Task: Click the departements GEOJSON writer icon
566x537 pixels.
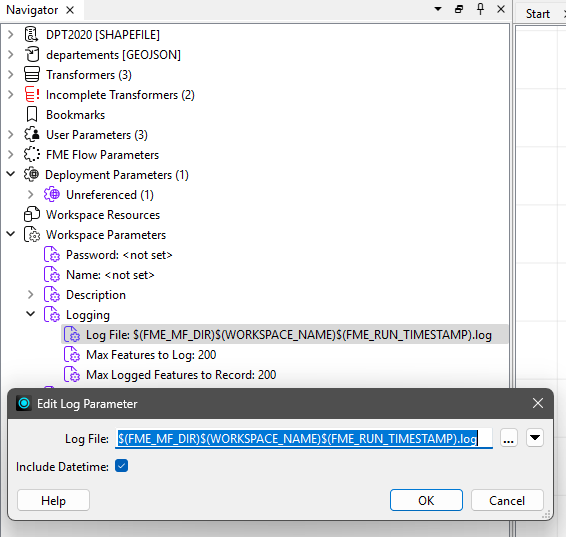Action: click(32, 54)
